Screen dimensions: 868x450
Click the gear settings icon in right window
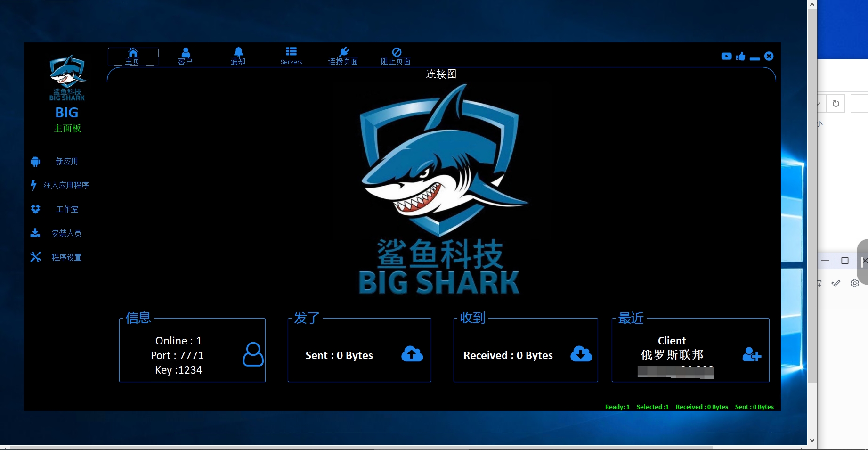tap(855, 283)
